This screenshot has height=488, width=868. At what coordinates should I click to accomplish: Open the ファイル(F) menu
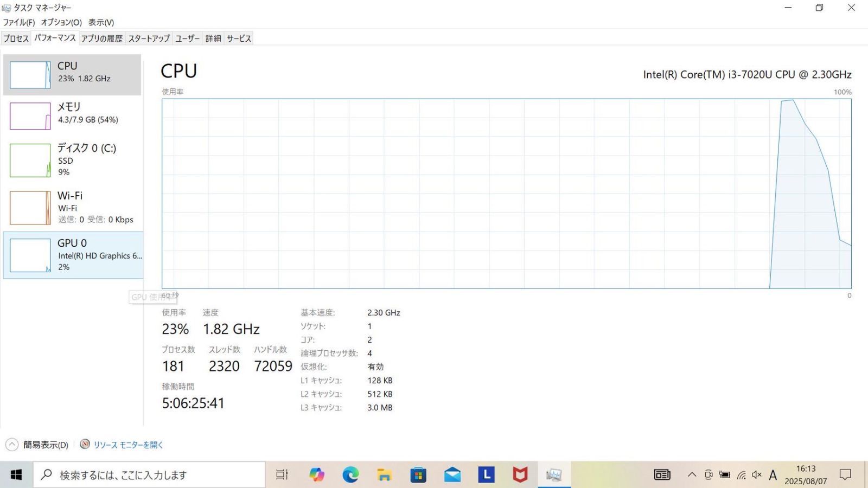click(19, 22)
